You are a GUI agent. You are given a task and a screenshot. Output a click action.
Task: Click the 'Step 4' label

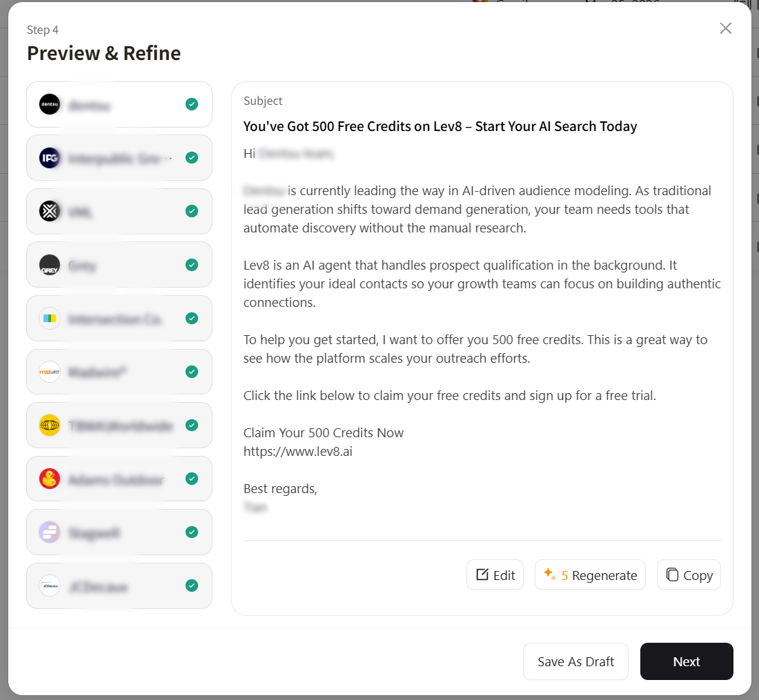(43, 30)
